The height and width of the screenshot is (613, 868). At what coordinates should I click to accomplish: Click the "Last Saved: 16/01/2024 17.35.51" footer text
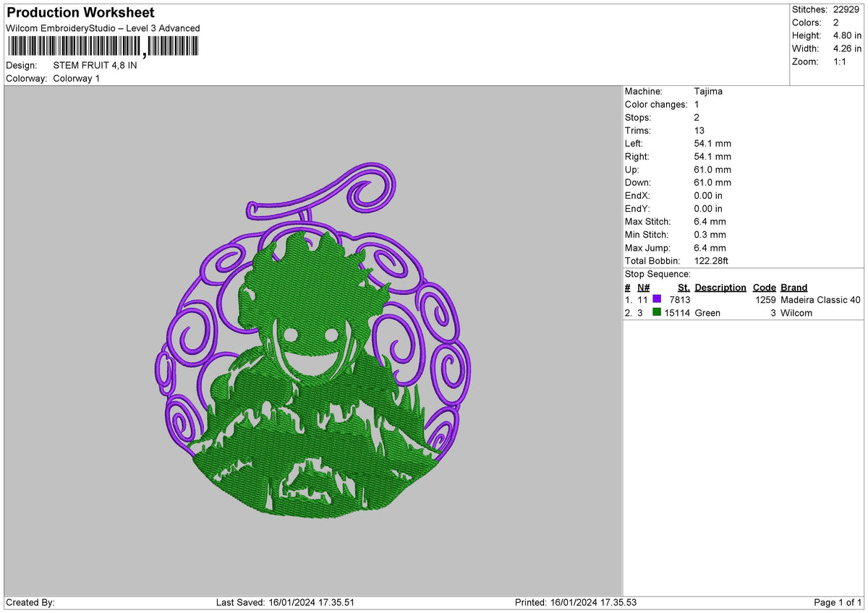click(285, 602)
